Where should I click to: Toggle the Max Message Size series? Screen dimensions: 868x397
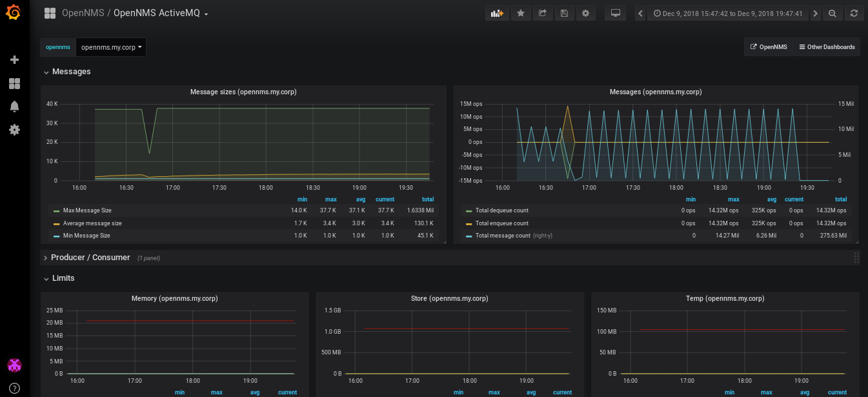[87, 210]
